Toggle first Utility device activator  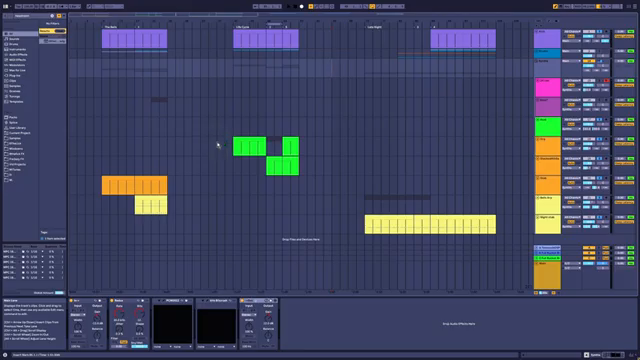(x=71, y=301)
